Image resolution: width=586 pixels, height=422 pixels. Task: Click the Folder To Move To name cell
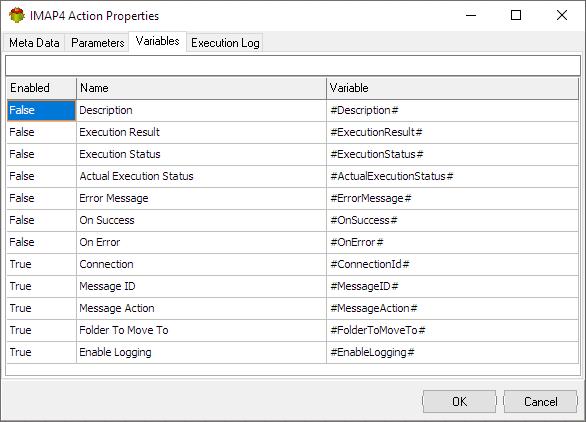pos(201,330)
